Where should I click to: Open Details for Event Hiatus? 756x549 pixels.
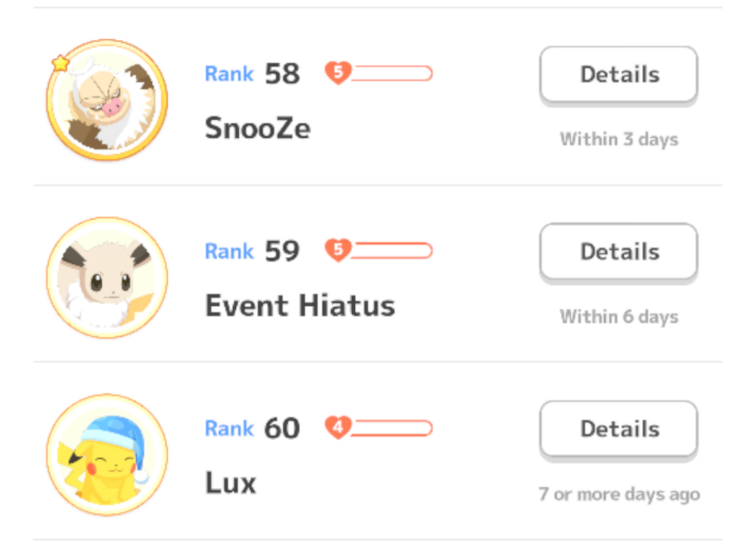619,251
